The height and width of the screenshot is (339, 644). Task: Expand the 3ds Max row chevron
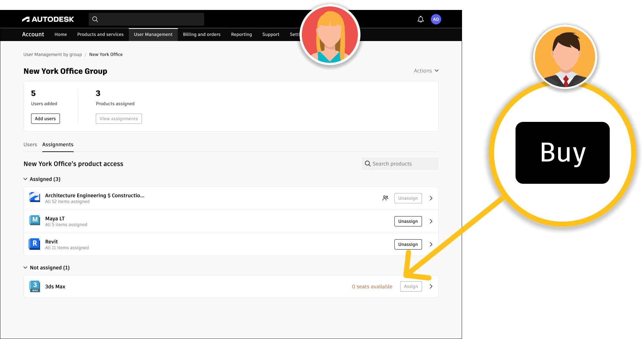click(431, 286)
